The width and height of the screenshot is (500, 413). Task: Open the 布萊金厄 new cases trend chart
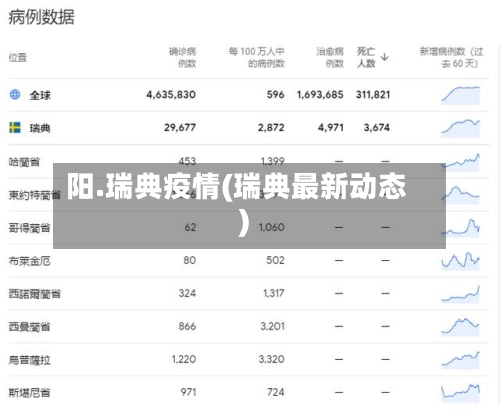(461, 260)
